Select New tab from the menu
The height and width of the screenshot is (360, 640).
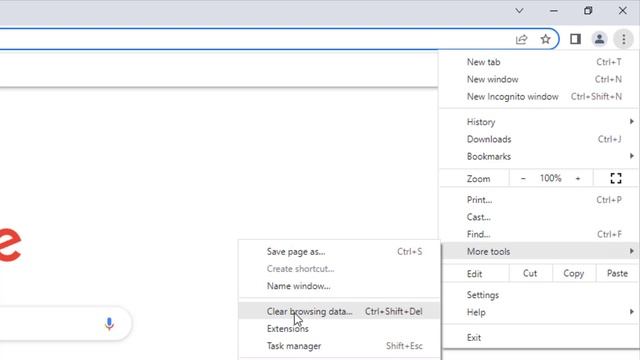[x=539, y=62]
